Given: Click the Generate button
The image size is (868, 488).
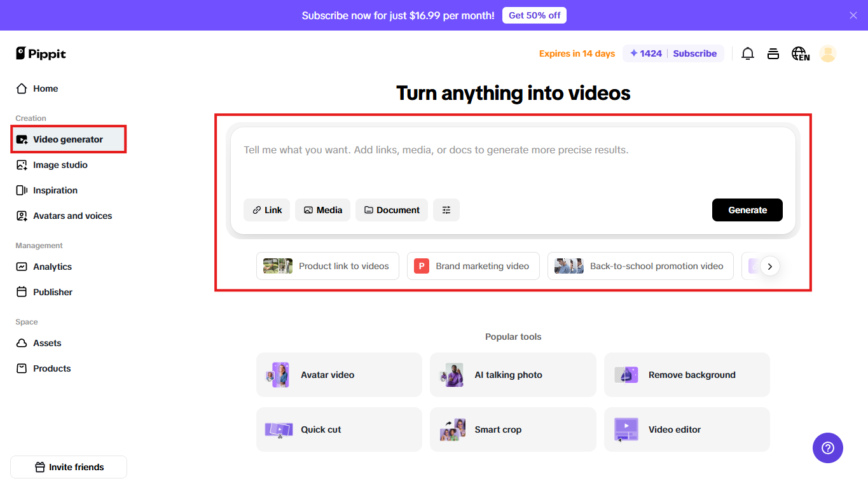Looking at the screenshot, I should (x=747, y=209).
